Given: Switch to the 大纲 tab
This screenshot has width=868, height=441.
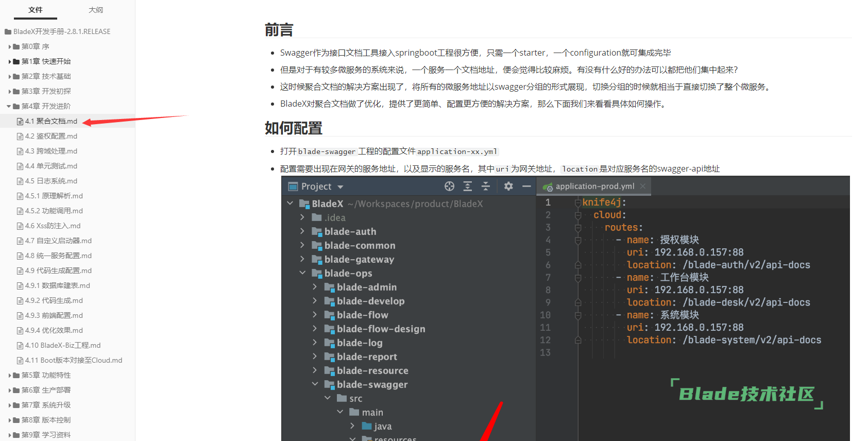Looking at the screenshot, I should click(96, 10).
